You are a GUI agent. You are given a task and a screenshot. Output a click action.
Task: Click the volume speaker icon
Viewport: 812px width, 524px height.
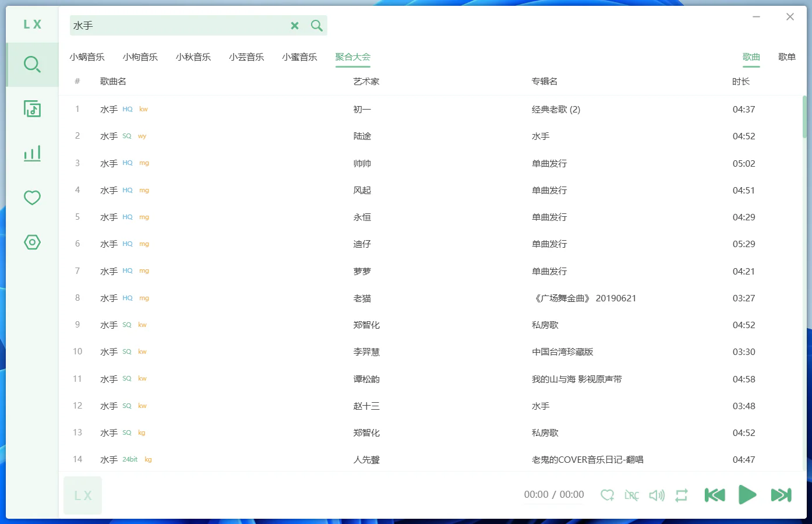(x=657, y=495)
